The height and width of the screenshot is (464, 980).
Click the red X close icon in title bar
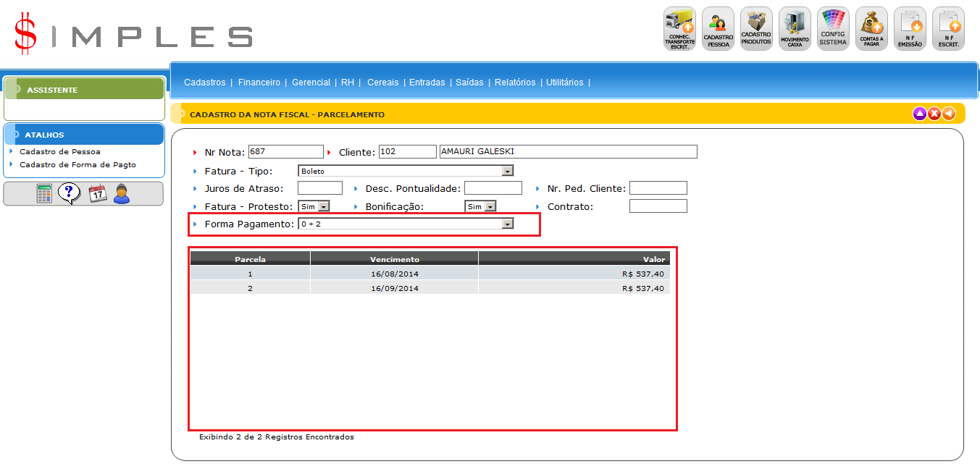pyautogui.click(x=934, y=114)
